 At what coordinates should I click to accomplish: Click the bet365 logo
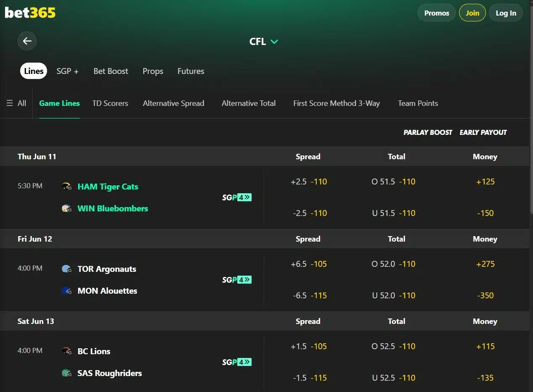click(x=30, y=13)
